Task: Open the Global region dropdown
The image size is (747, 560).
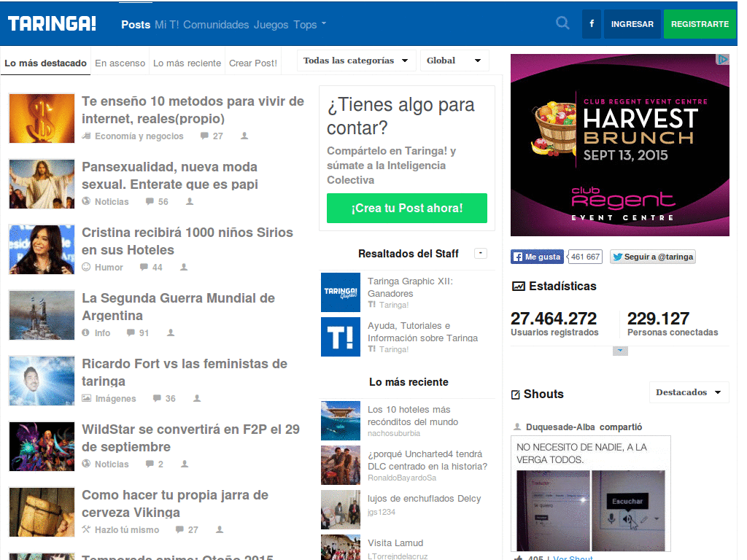Action: point(454,61)
